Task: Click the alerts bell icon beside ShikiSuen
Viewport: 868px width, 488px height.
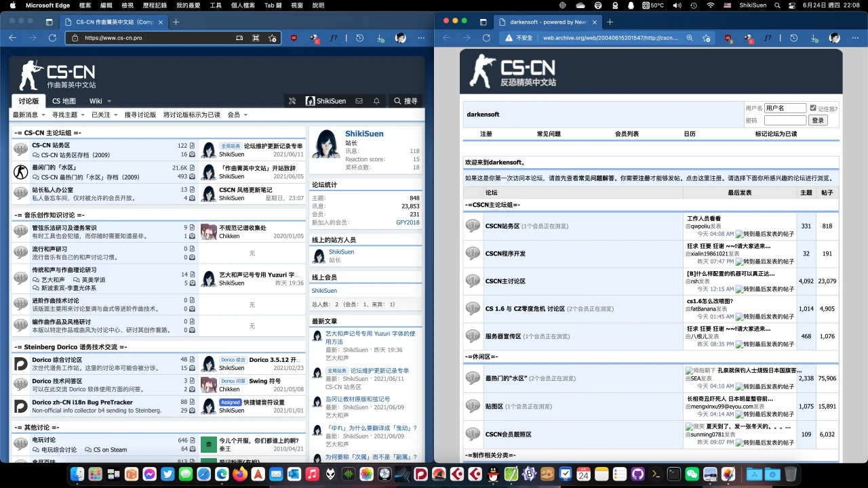Action: pos(376,101)
